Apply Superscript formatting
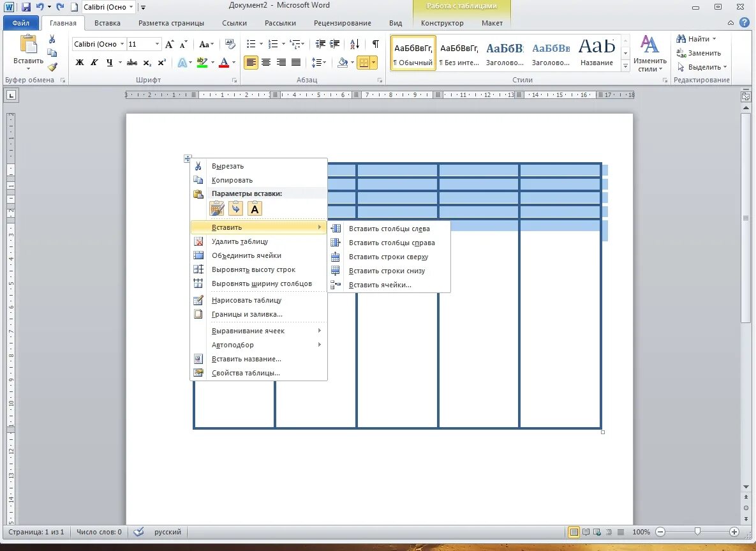The height and width of the screenshot is (551, 756). pos(162,63)
